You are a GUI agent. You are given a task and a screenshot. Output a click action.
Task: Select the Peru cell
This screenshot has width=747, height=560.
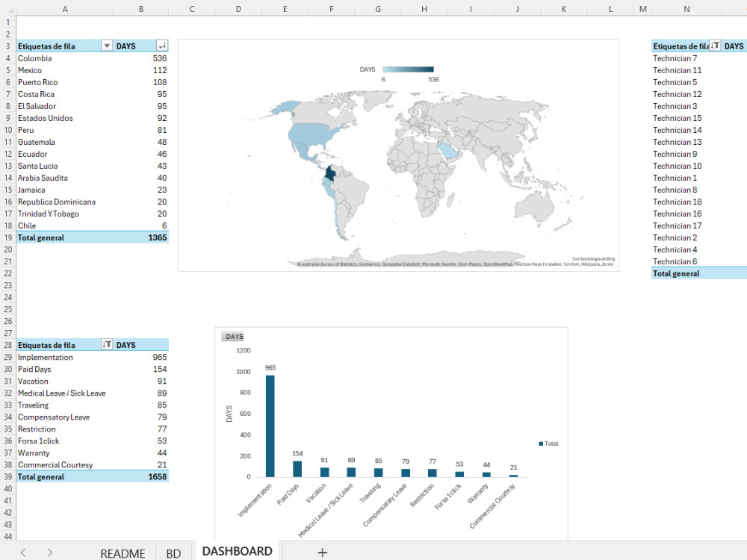pyautogui.click(x=65, y=129)
